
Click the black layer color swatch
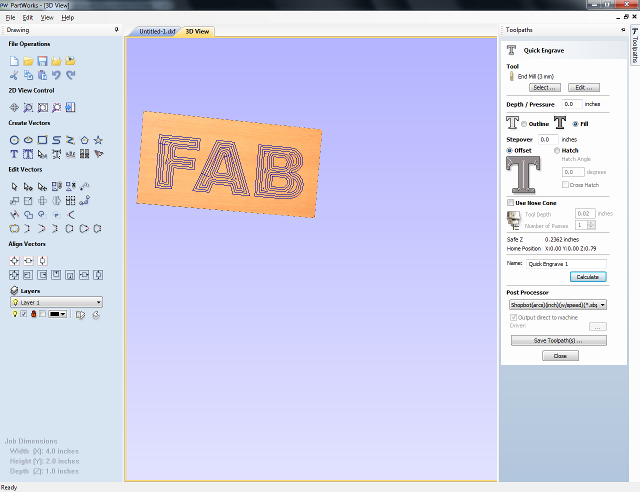(x=54, y=314)
